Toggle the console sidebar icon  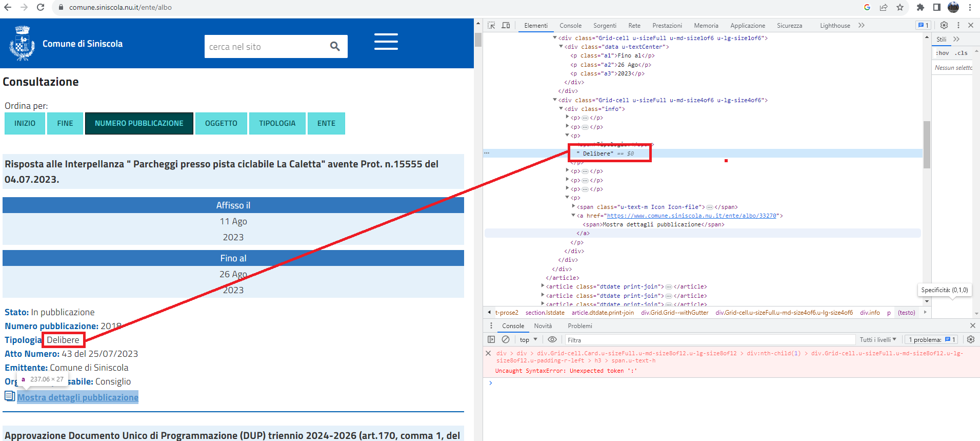491,339
